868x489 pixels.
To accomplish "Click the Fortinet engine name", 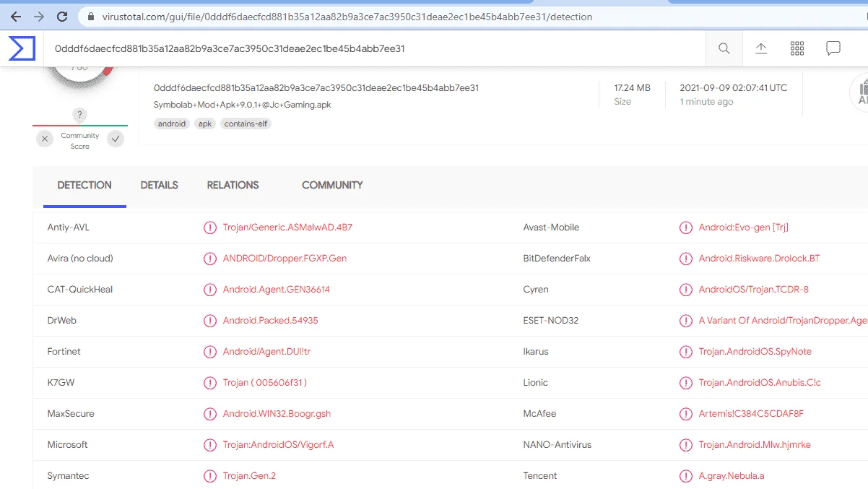I will [64, 352].
